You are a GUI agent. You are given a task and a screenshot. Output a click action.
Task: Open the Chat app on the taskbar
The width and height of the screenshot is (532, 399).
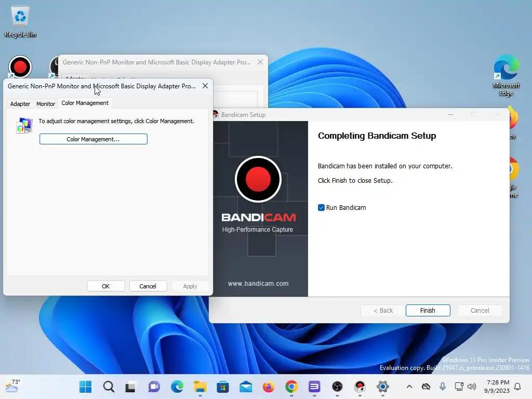tap(154, 387)
